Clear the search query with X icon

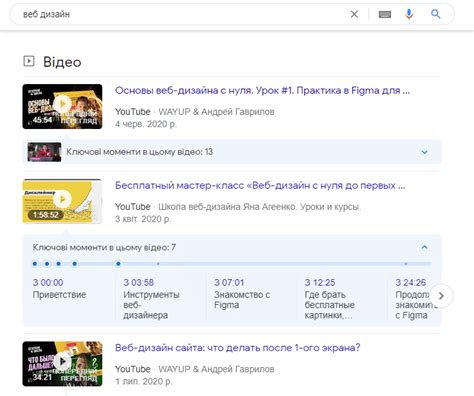[x=354, y=14]
